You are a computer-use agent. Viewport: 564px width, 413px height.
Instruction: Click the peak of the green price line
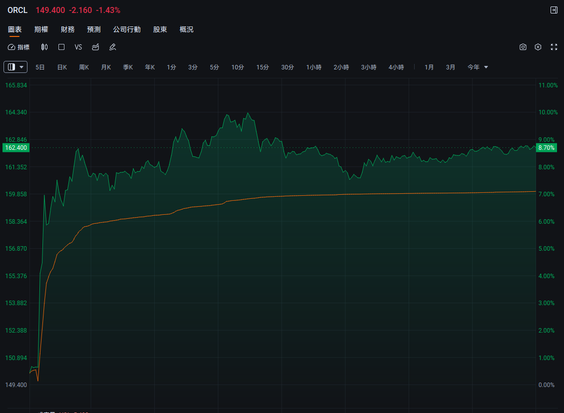point(248,113)
